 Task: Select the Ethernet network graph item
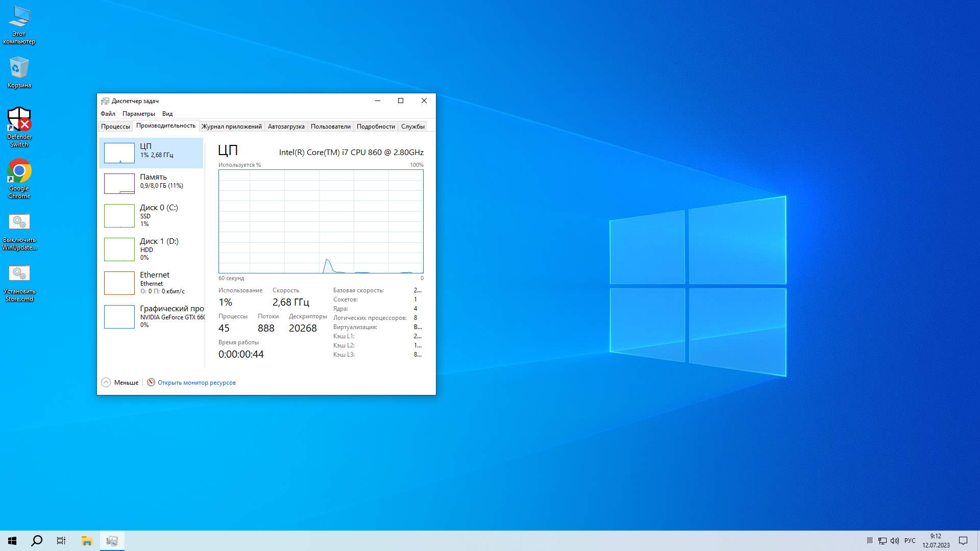pos(119,283)
